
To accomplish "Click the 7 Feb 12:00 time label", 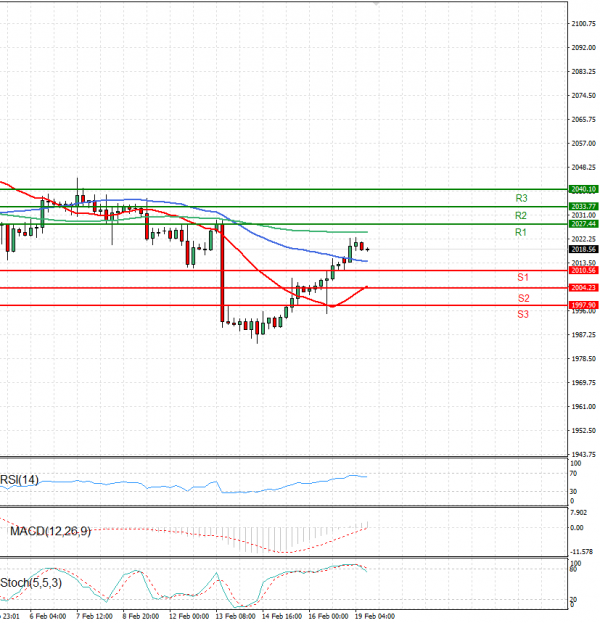I will [x=95, y=616].
